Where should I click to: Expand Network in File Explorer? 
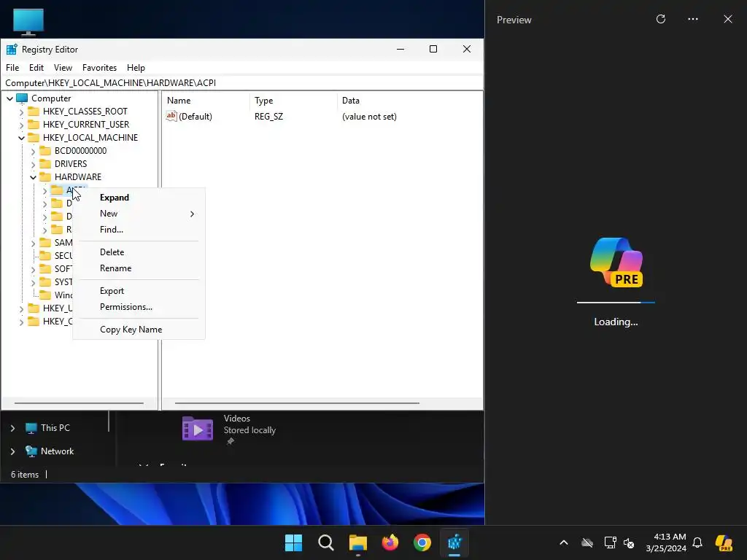coord(13,451)
